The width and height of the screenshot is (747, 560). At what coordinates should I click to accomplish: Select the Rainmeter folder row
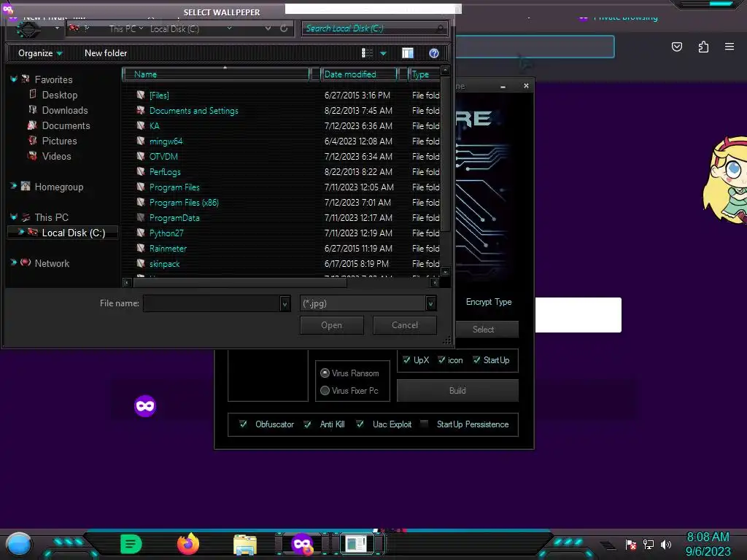pyautogui.click(x=281, y=249)
